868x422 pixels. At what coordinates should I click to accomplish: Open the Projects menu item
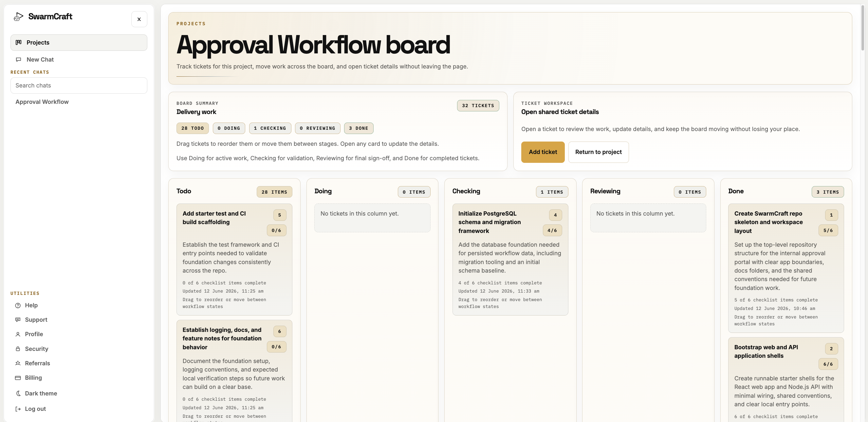tap(79, 43)
